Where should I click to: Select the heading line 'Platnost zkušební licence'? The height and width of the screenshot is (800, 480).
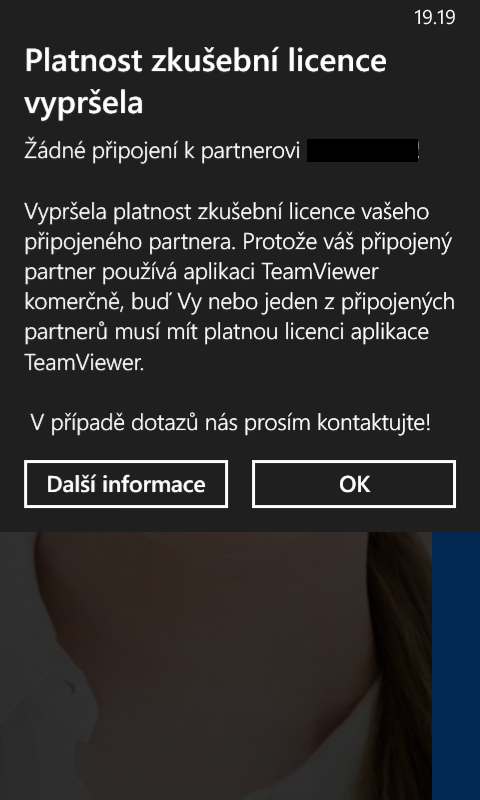206,61
